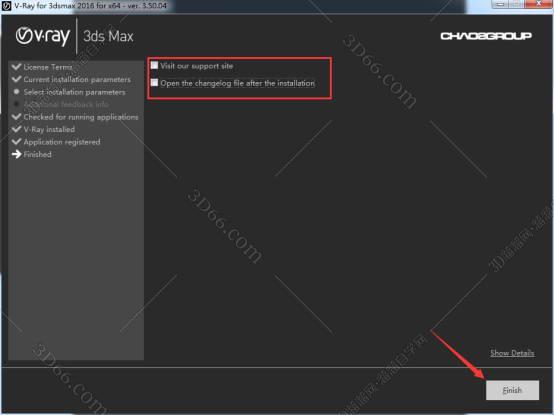Click the checkmark beside Application registered

pos(16,141)
